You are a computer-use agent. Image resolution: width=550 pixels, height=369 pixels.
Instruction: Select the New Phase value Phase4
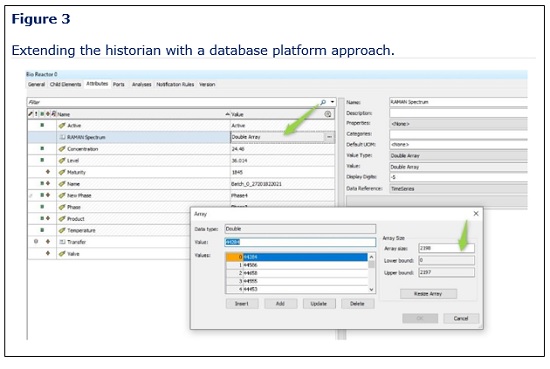(282, 195)
